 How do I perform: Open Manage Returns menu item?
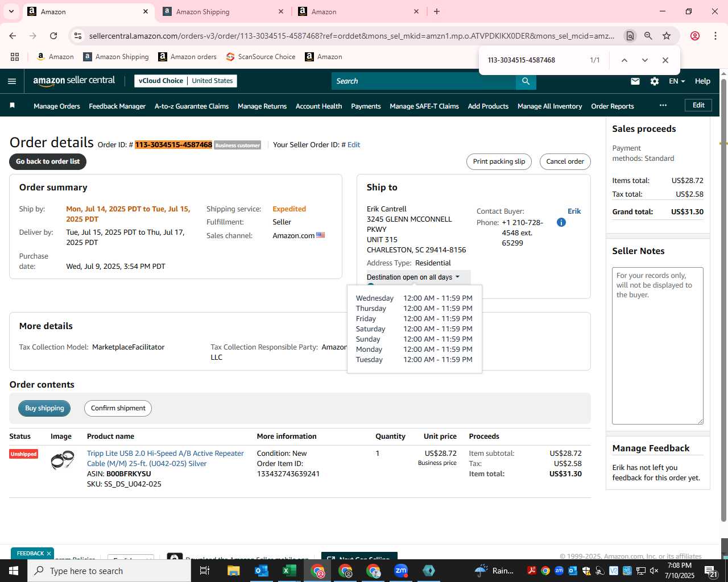[x=262, y=106]
